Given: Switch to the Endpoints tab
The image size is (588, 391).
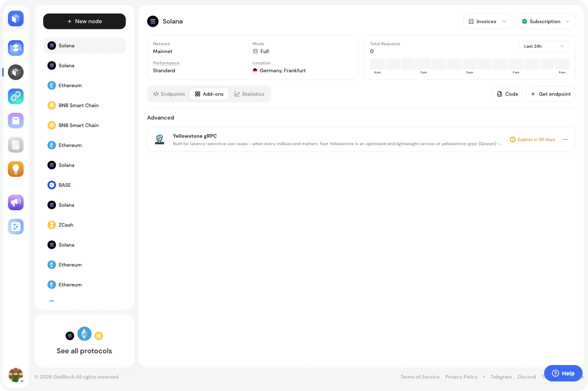Looking at the screenshot, I should [169, 94].
